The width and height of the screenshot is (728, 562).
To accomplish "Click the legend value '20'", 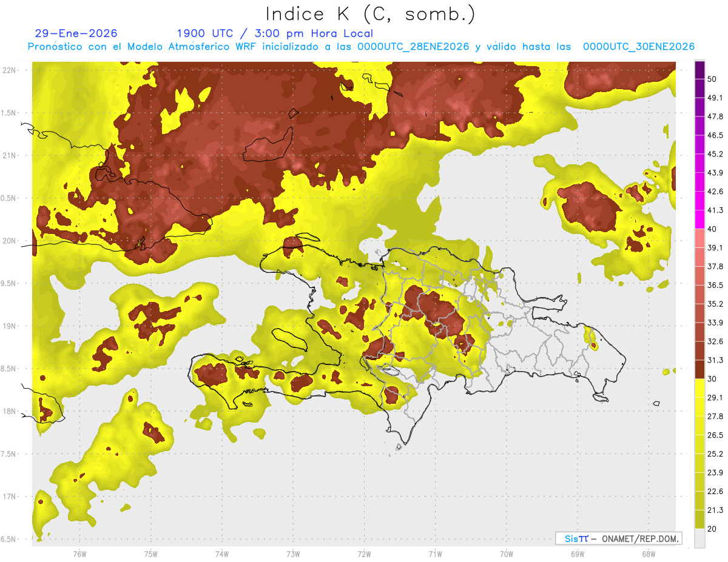I will point(712,529).
